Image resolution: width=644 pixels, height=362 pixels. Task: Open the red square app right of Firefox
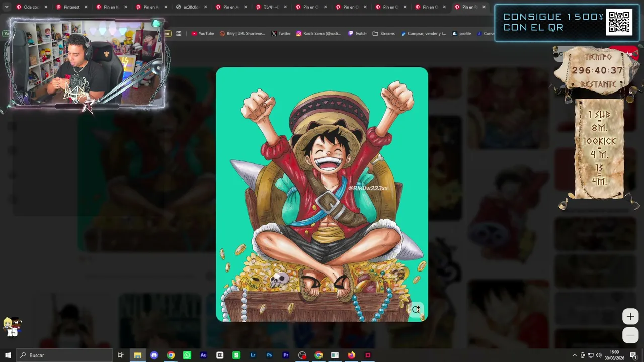[x=368, y=355]
